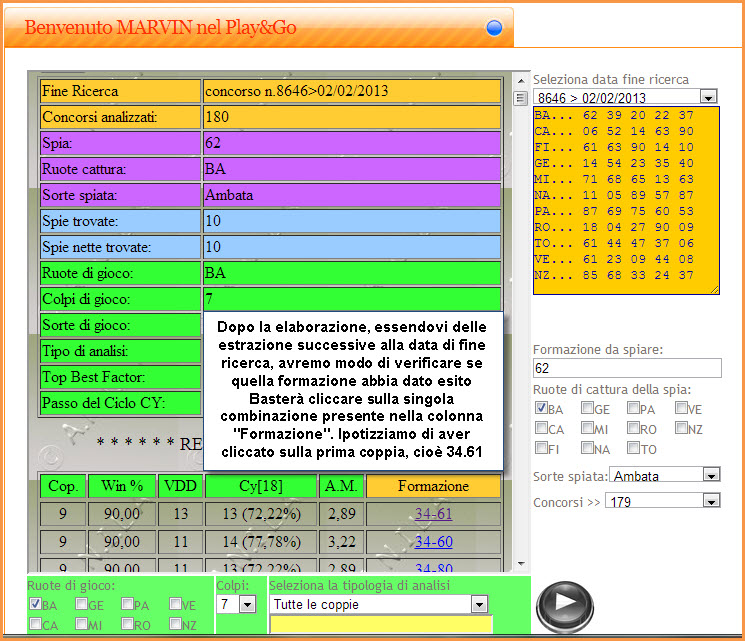Enable FI checkbox under Ruote di cattura
The image size is (745, 641).
541,448
